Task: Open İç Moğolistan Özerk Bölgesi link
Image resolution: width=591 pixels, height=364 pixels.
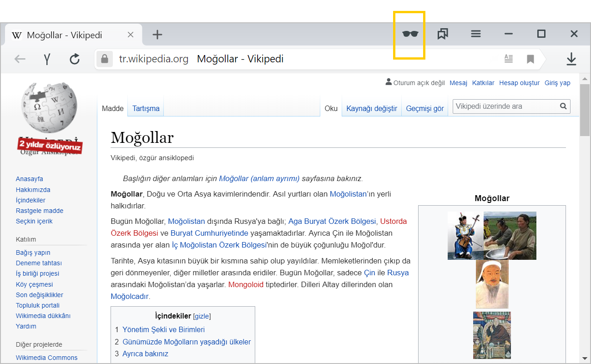Action: coord(219,245)
